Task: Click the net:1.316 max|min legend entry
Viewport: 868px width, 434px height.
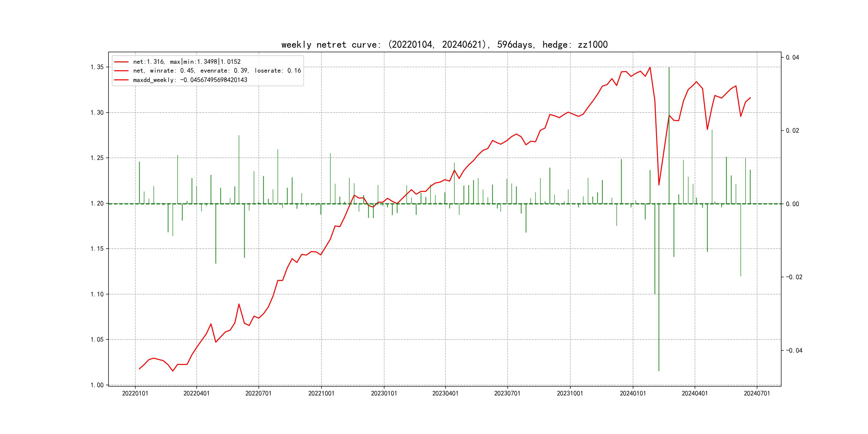Action: pos(187,62)
